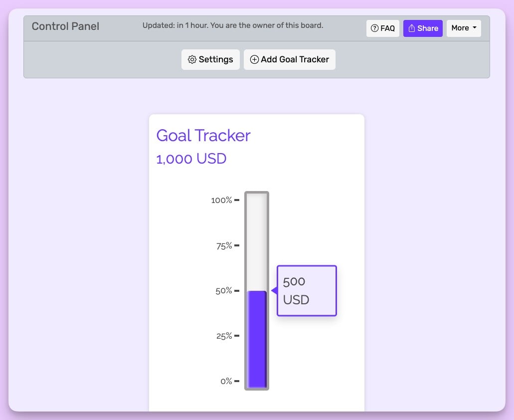Click the 500 USD value tooltip

[x=307, y=290]
